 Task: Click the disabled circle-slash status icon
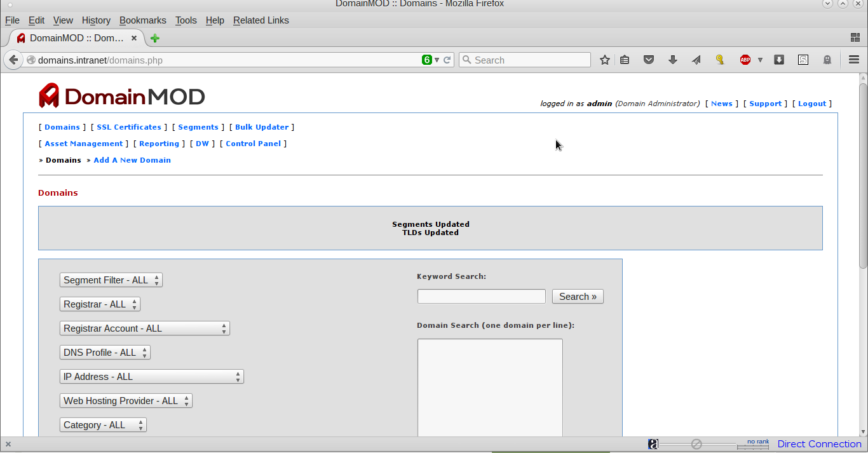696,444
